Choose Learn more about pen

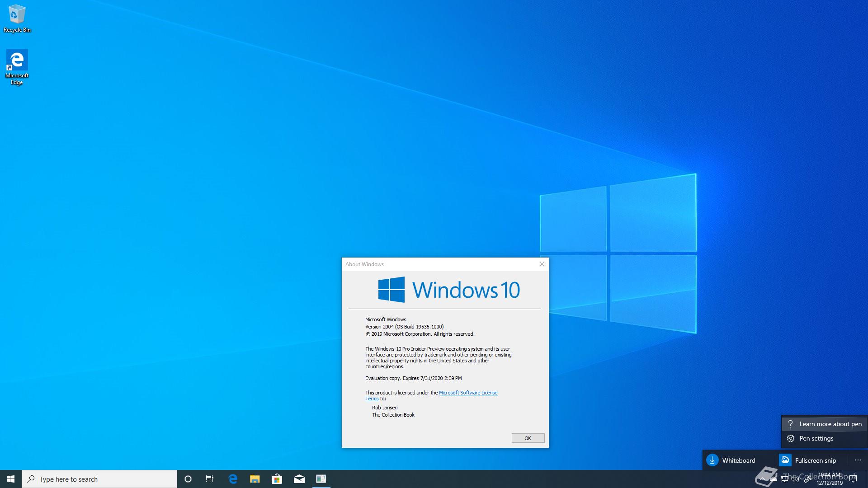[x=825, y=424]
